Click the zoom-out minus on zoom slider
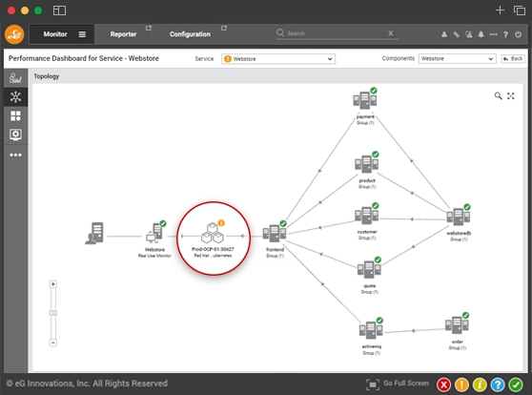The height and width of the screenshot is (395, 532). [x=53, y=343]
